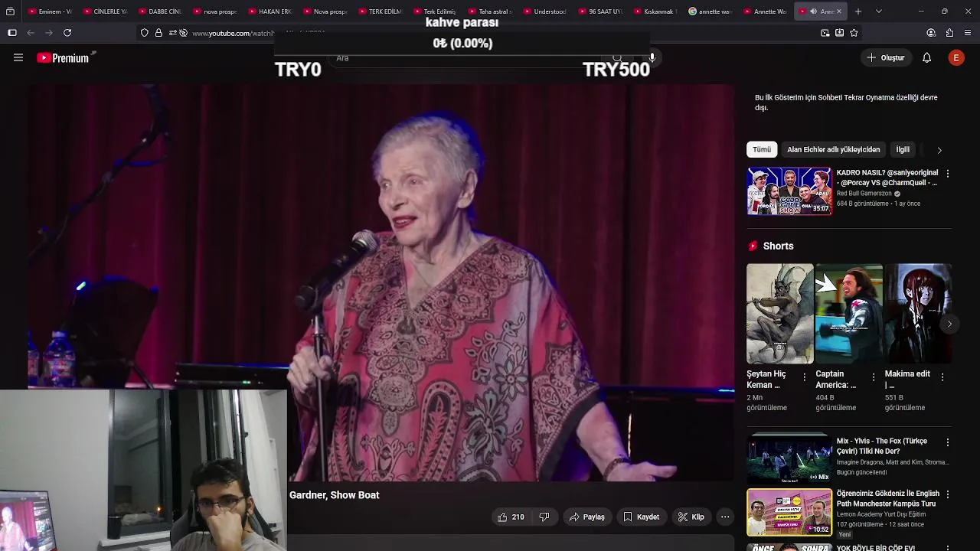Go forward with browser forward arrow
The image size is (980, 551).
49,33
